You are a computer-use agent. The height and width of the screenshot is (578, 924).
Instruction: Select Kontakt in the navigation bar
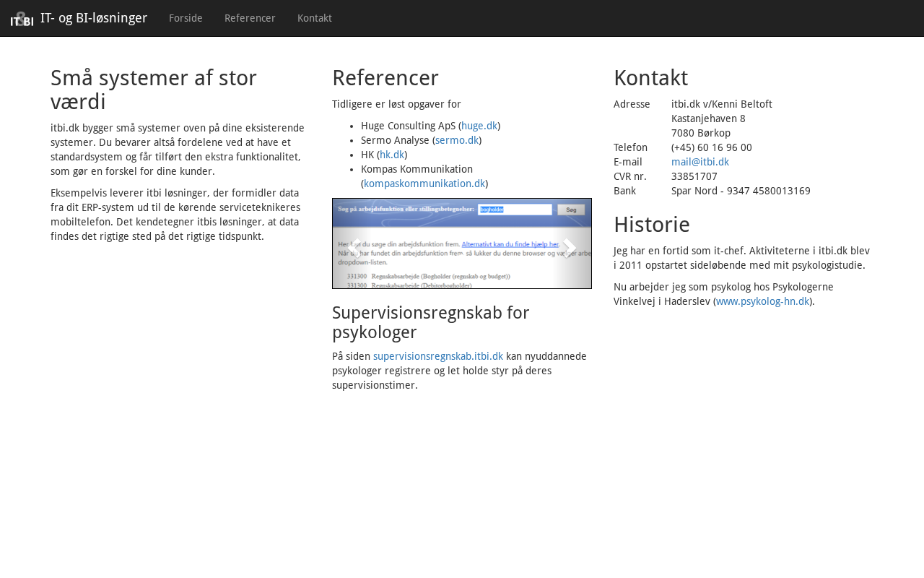[315, 18]
